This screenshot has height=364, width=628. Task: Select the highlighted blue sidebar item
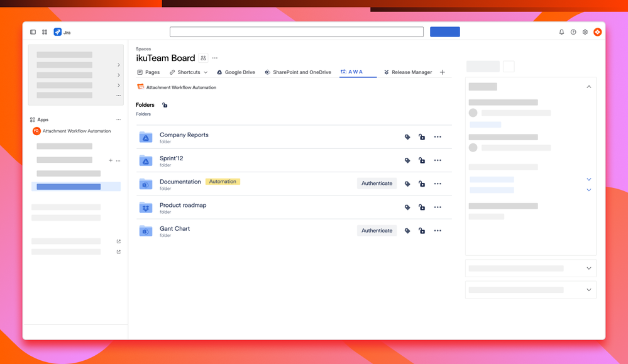pos(76,187)
